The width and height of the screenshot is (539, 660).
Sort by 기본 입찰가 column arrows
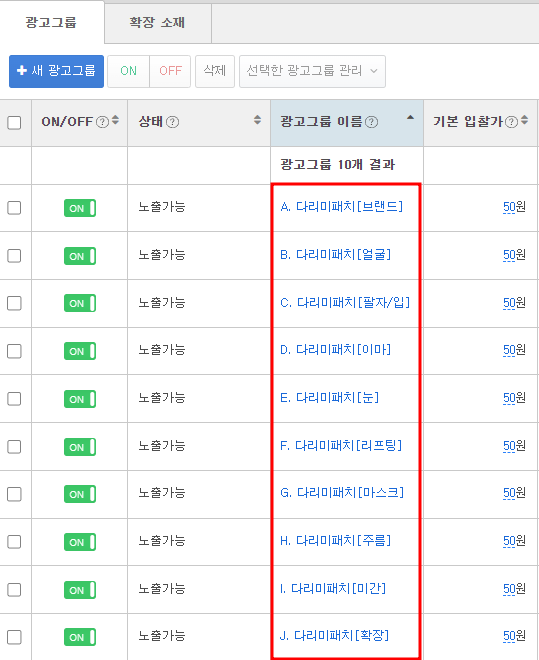(524, 120)
